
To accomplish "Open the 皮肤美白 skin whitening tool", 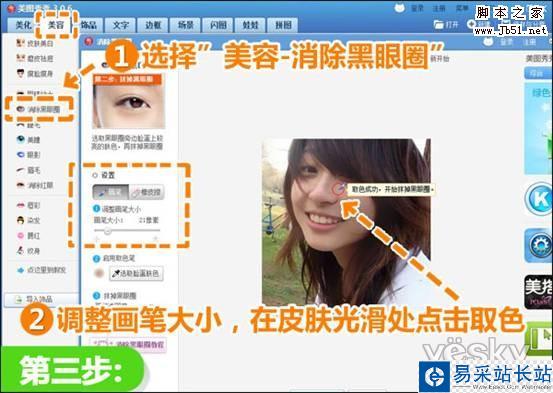I will [x=35, y=43].
